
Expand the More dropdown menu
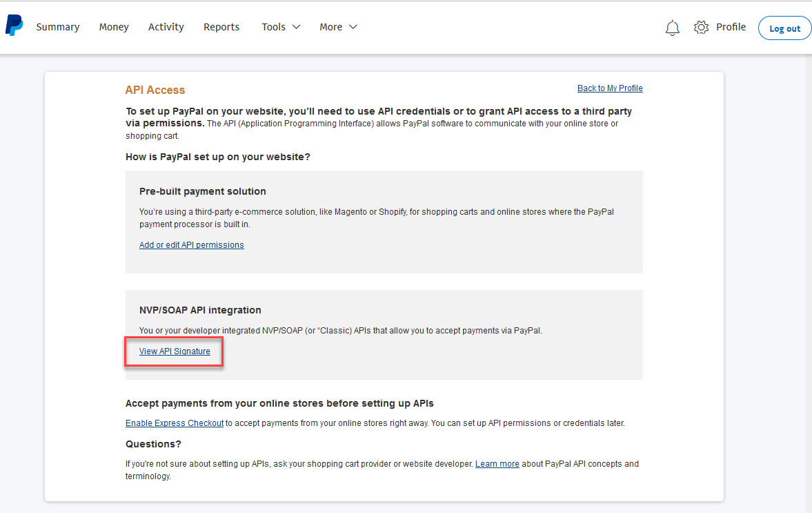338,27
